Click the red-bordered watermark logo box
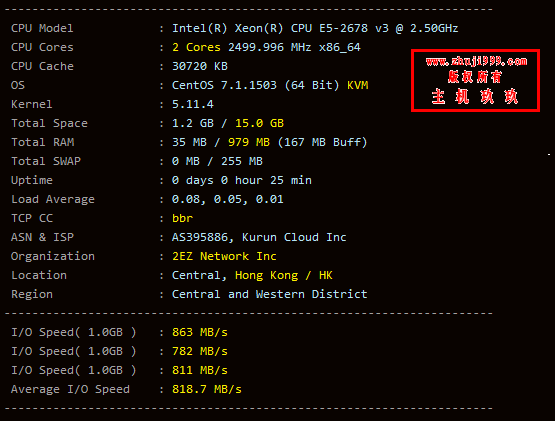The width and height of the screenshot is (555, 421). (x=475, y=81)
